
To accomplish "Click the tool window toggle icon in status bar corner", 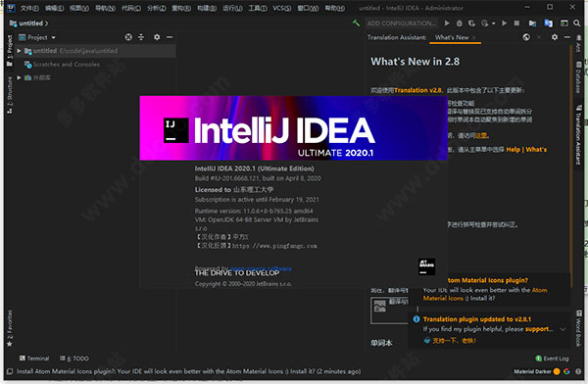I will pyautogui.click(x=10, y=371).
